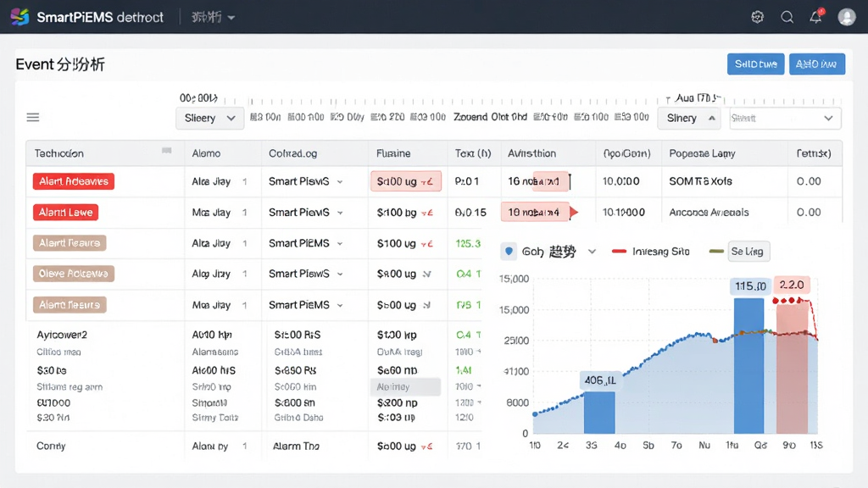The height and width of the screenshot is (488, 868).
Task: Click the flag icon in Techiodon header
Action: 167,151
